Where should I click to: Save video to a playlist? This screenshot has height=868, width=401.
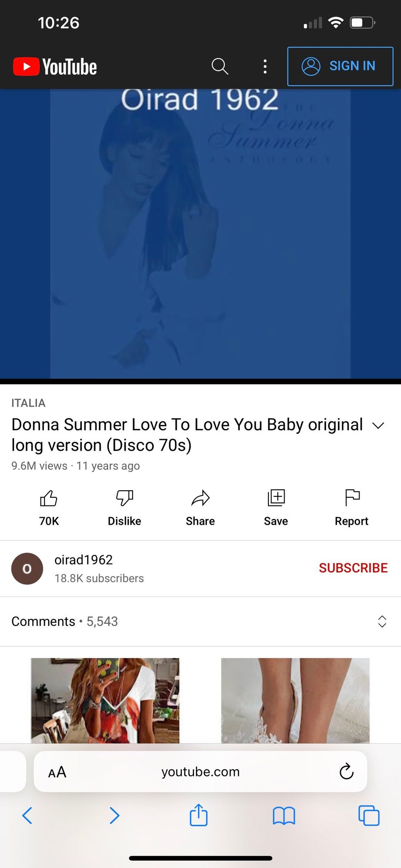276,507
